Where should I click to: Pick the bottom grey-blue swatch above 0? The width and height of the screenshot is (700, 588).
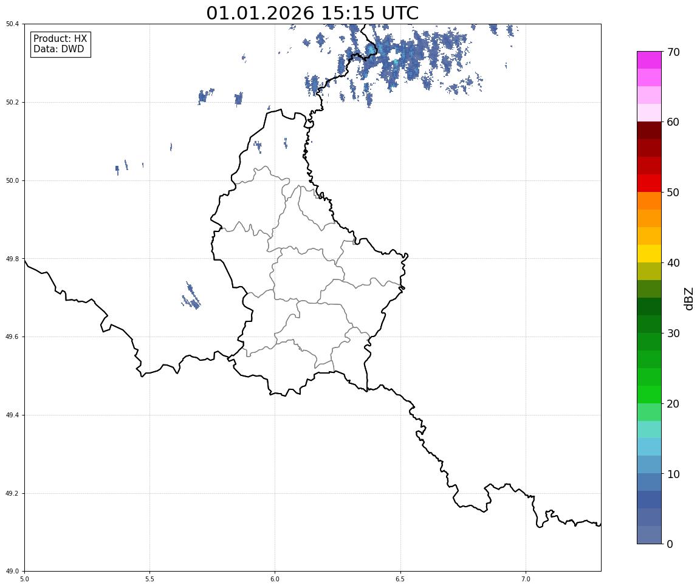click(649, 535)
